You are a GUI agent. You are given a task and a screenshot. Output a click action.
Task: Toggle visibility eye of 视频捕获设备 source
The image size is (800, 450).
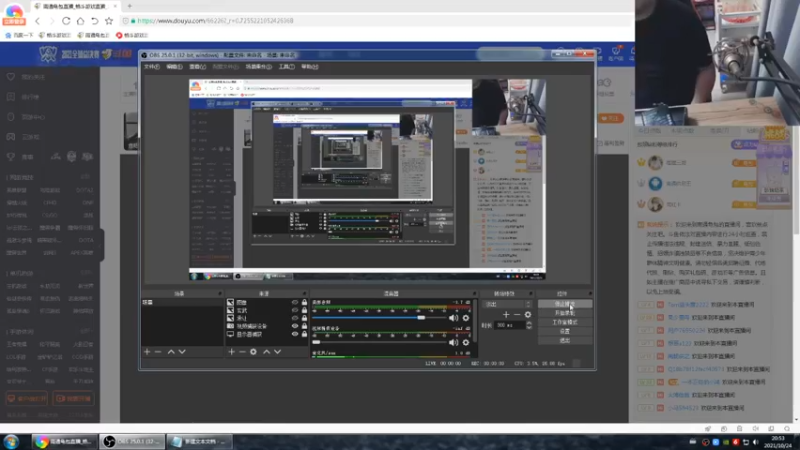pos(295,326)
